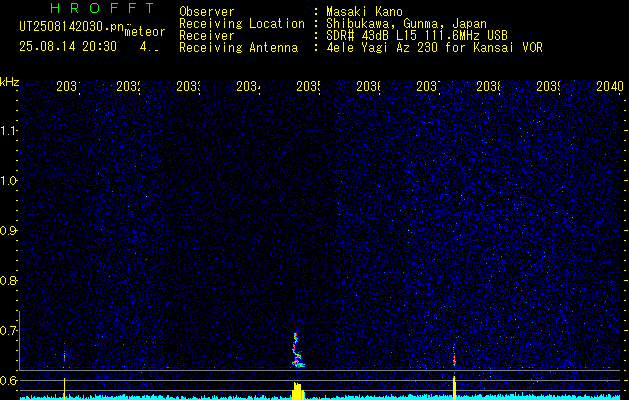Select the observer name Masaki Kano
Viewport: 629px width, 400px height.
[364, 12]
